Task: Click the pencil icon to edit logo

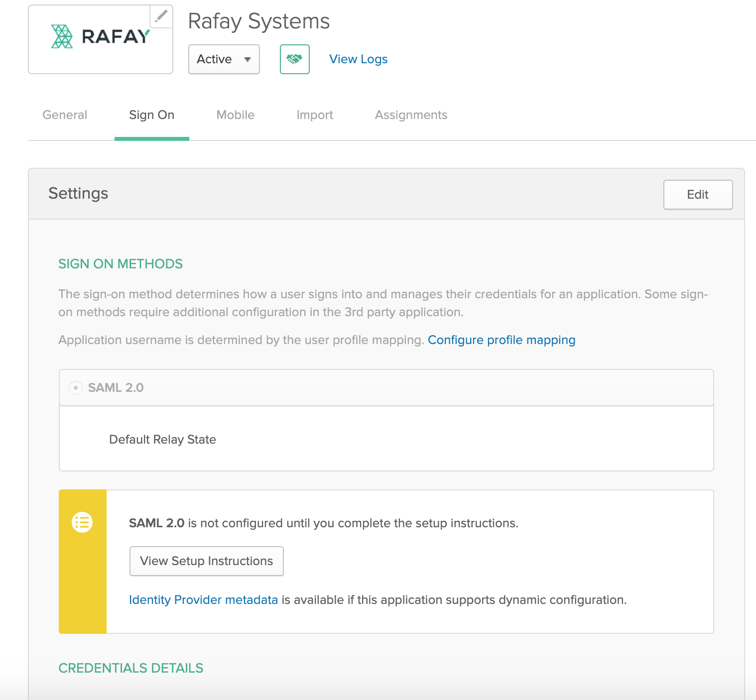Action: coord(161,16)
